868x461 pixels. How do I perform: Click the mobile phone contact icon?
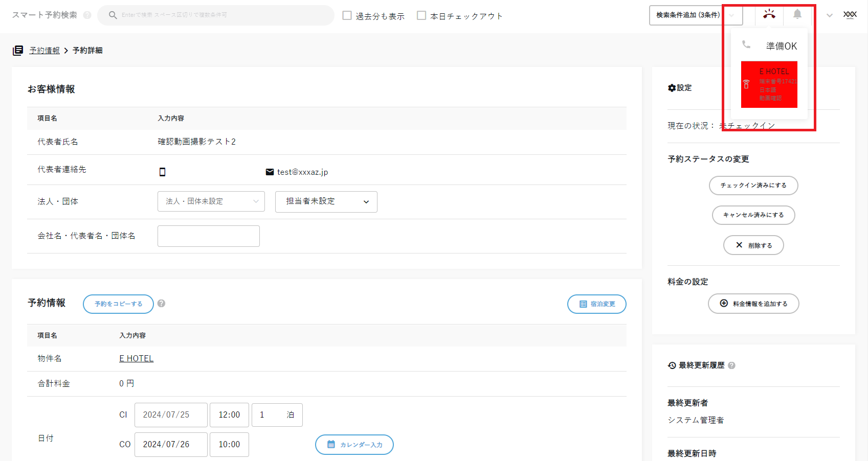(x=163, y=172)
